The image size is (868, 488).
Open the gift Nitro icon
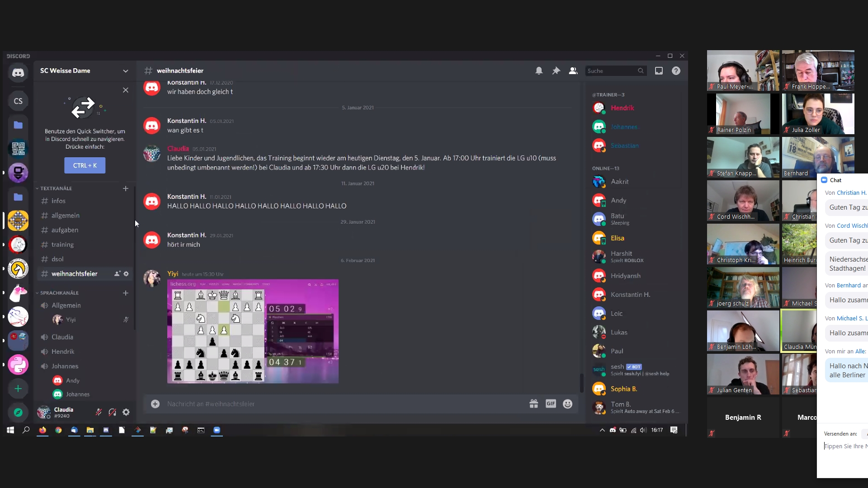click(534, 404)
